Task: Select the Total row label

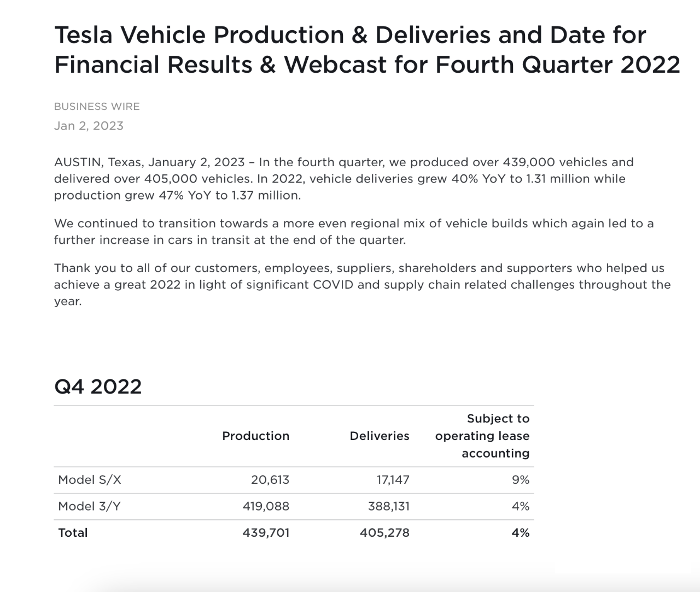Action: (x=73, y=532)
